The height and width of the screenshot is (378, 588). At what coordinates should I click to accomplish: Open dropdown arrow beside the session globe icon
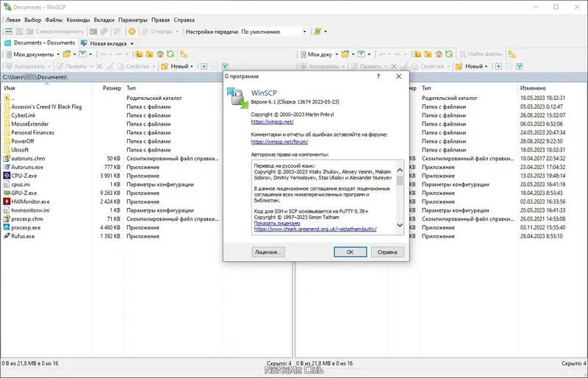pyautogui.click(x=325, y=32)
